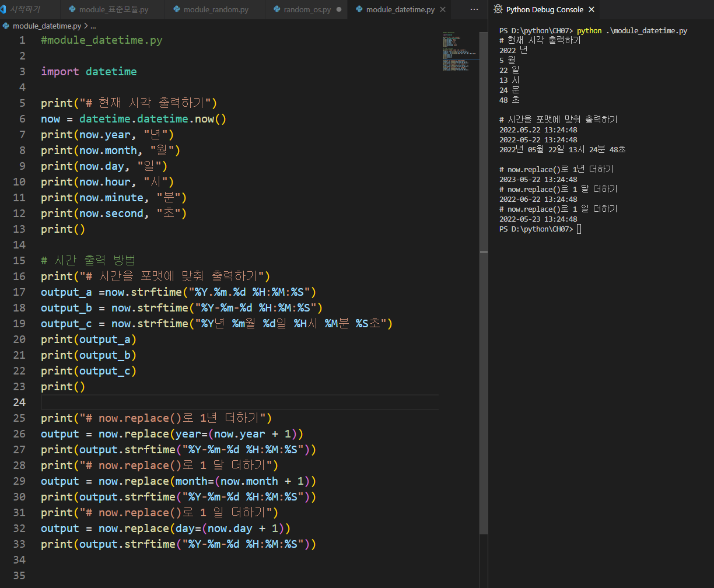Open the editor More Actions ellipsis menu
Screen dimensions: 714x588
click(474, 10)
